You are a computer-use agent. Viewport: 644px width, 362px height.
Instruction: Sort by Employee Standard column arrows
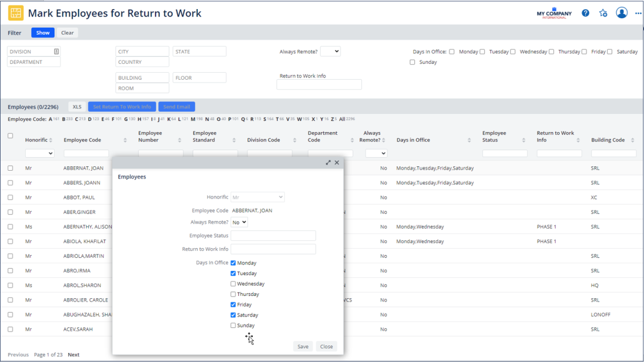tap(234, 140)
